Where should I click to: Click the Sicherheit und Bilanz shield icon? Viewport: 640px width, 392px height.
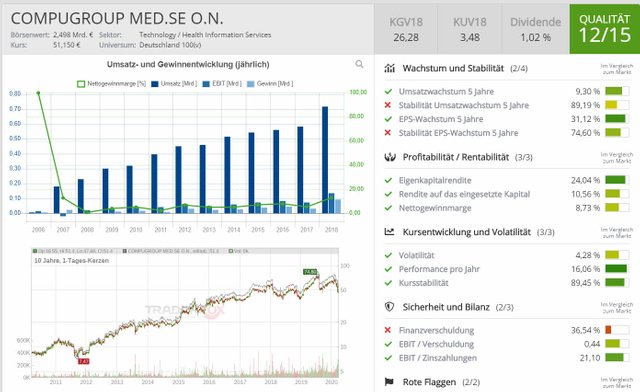(x=389, y=307)
